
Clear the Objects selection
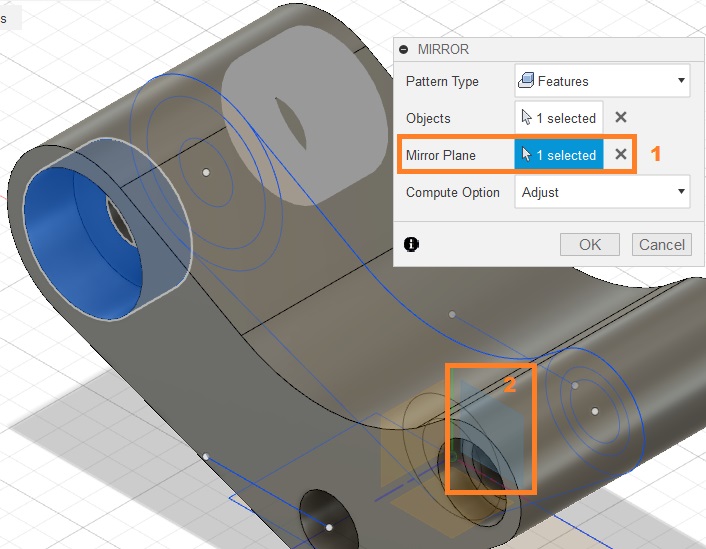620,117
